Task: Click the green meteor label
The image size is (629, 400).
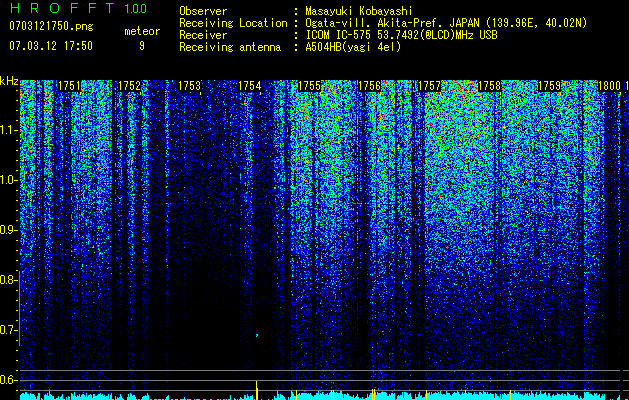Action: pos(142,31)
